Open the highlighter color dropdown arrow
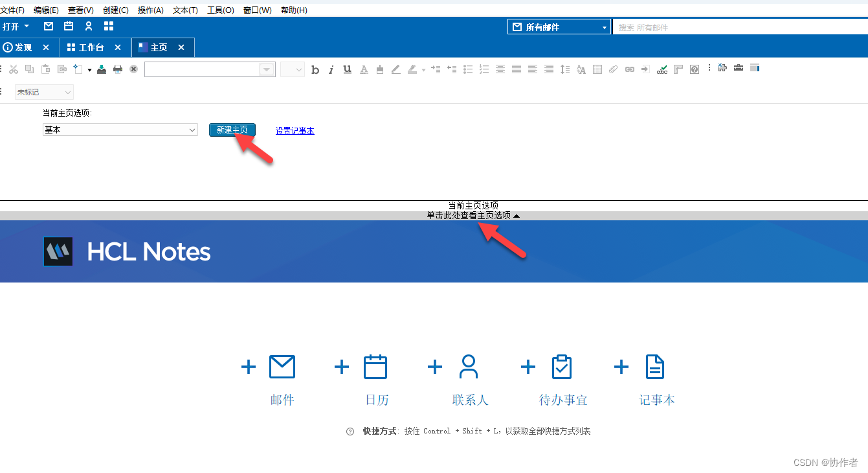The width and height of the screenshot is (868, 473). click(423, 70)
